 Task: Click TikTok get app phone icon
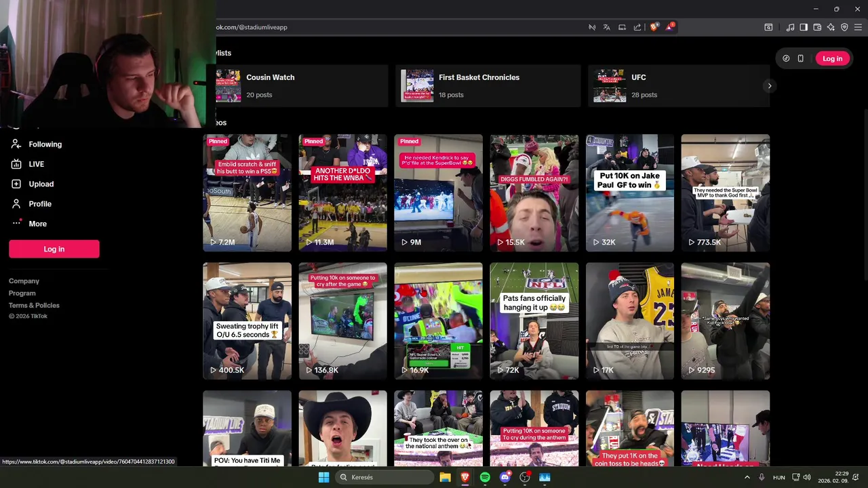(800, 59)
